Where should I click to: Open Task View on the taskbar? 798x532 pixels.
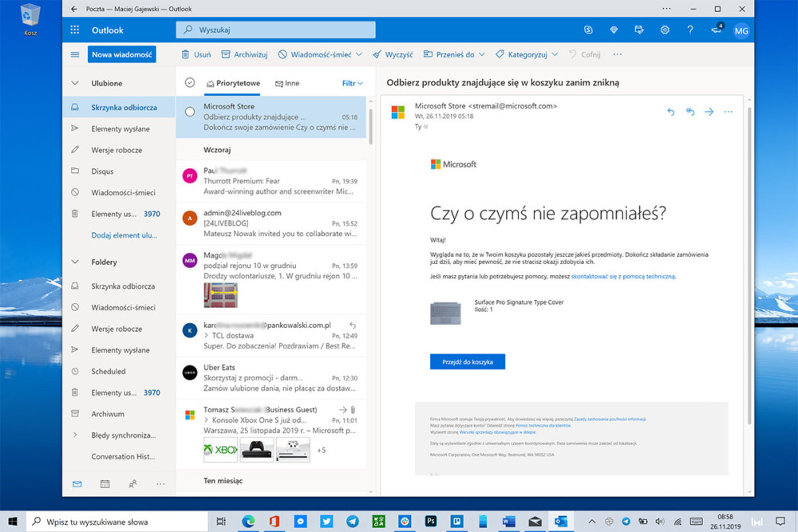(x=221, y=522)
